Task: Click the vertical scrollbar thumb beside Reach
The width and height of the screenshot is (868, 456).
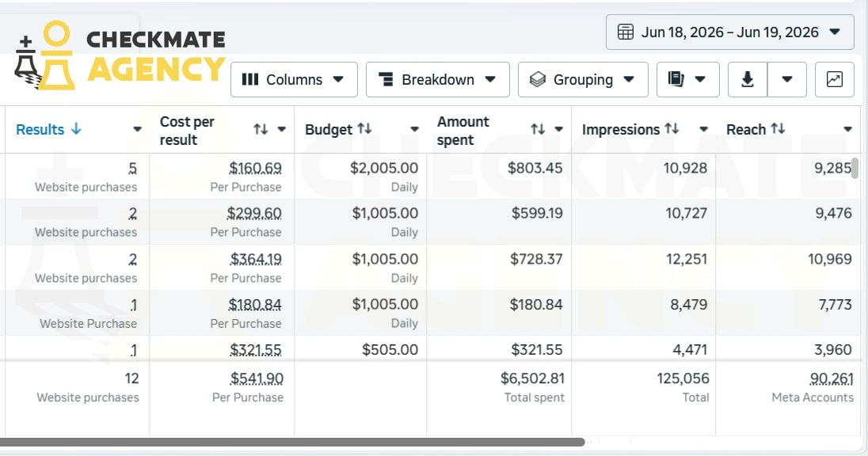Action: pos(855,169)
